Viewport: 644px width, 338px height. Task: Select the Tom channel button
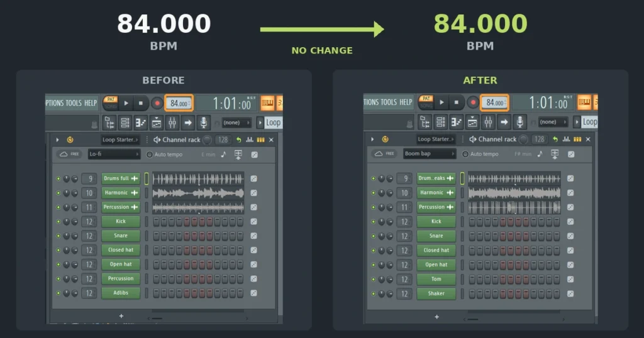click(436, 280)
